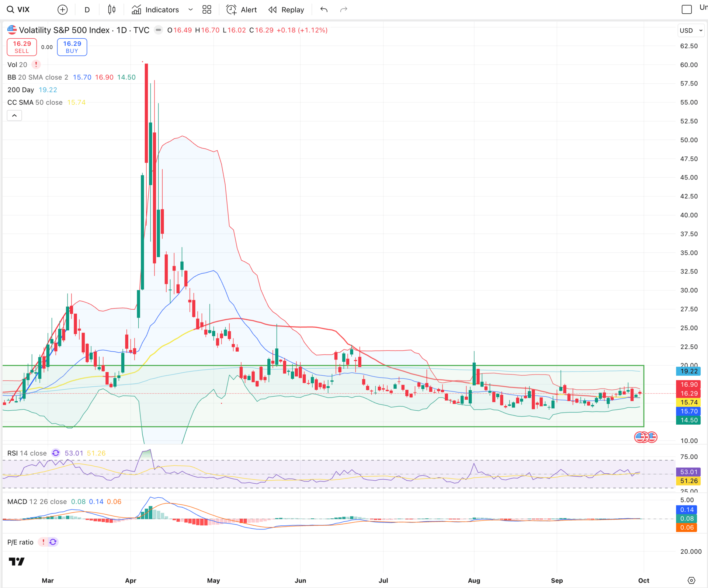Screen dimensions: 708x588
Task: Click the Vol 20 error warning icon
Action: (36, 65)
